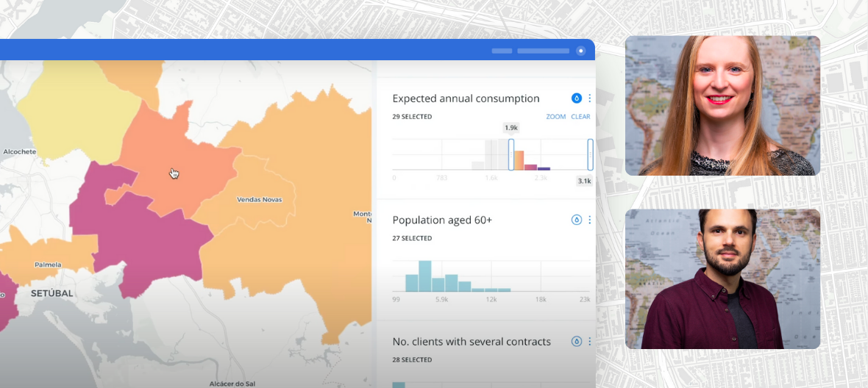Image resolution: width=868 pixels, height=388 pixels.
Task: Click the circular user avatar in blue header
Action: (580, 51)
